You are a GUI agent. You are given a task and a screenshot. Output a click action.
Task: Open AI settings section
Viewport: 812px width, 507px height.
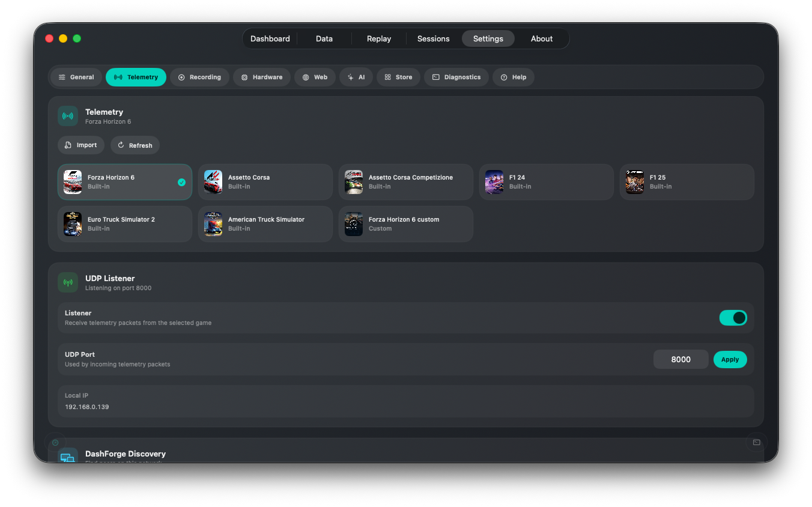point(356,77)
